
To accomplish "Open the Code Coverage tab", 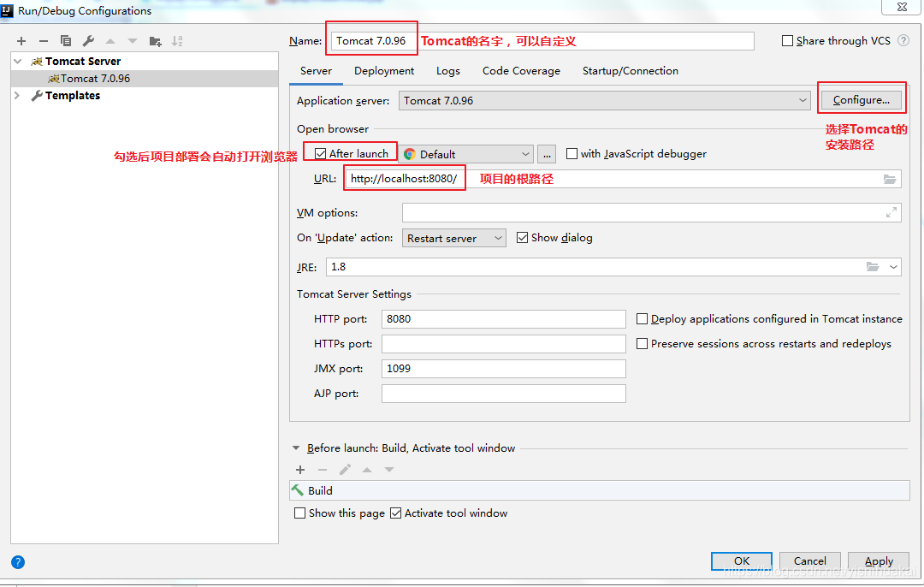I will (522, 71).
